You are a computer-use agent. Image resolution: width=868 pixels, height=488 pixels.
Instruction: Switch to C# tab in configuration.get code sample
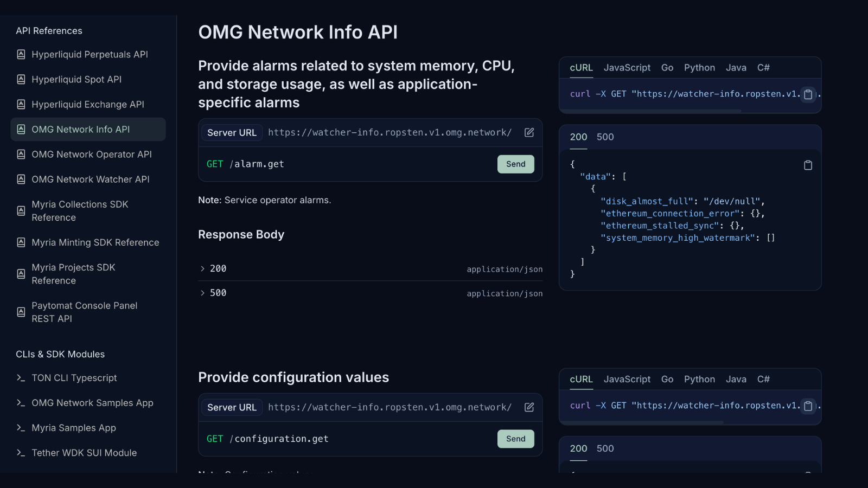[763, 380]
